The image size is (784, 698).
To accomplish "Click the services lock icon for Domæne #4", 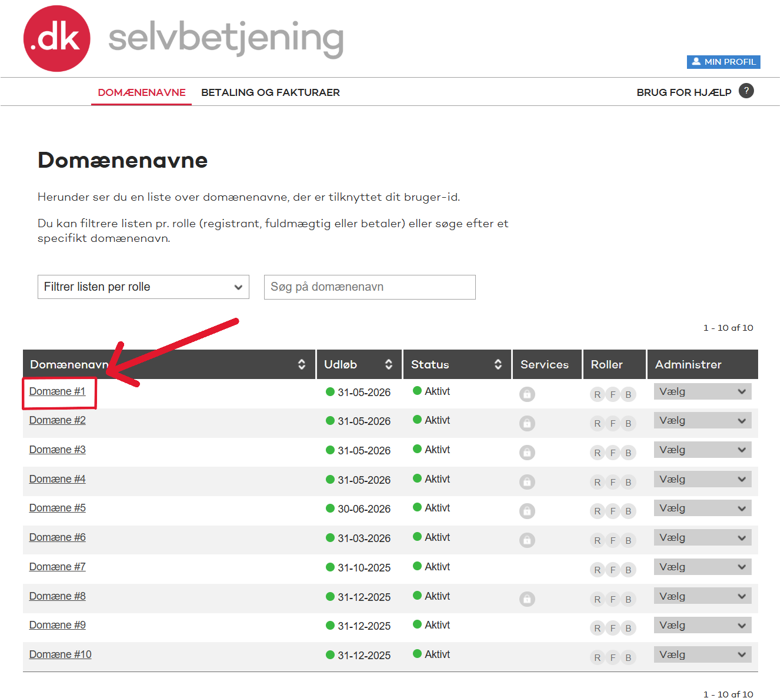I will 527,482.
